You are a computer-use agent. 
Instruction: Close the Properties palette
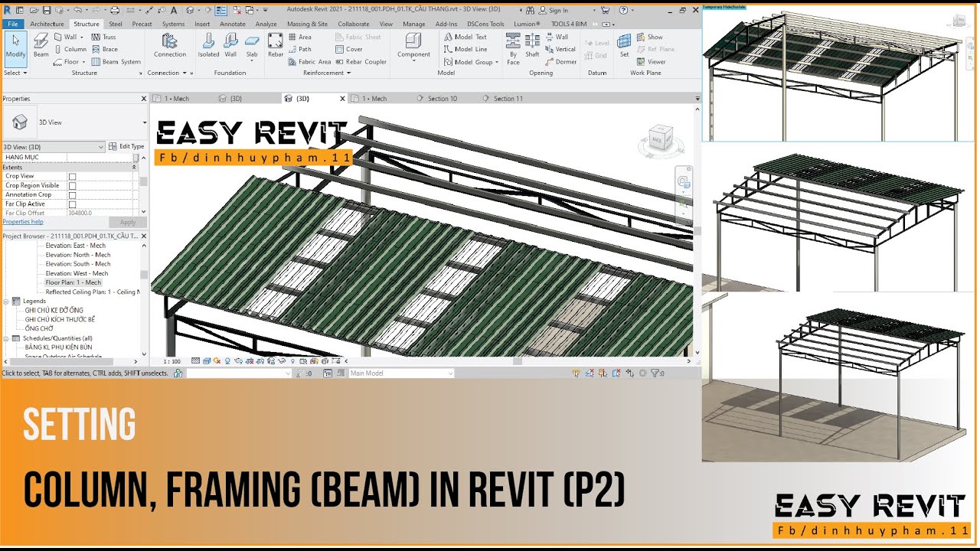[143, 99]
